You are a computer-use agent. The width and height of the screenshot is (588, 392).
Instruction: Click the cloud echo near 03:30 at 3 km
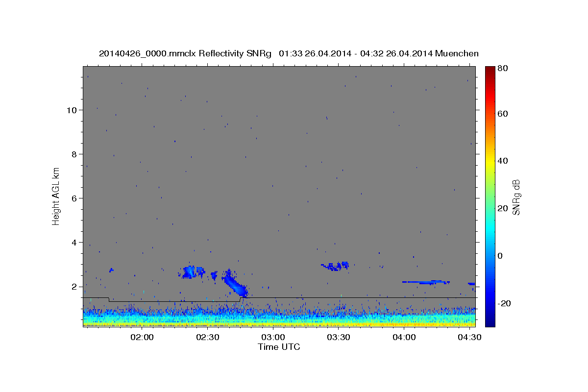[x=335, y=266]
